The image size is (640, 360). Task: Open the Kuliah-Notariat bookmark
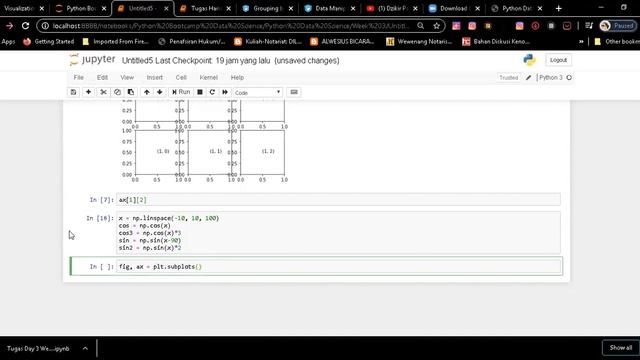click(x=268, y=41)
